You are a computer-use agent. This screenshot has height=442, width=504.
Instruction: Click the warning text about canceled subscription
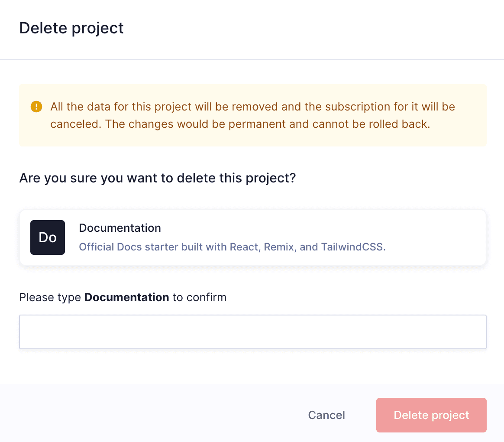[x=253, y=115]
